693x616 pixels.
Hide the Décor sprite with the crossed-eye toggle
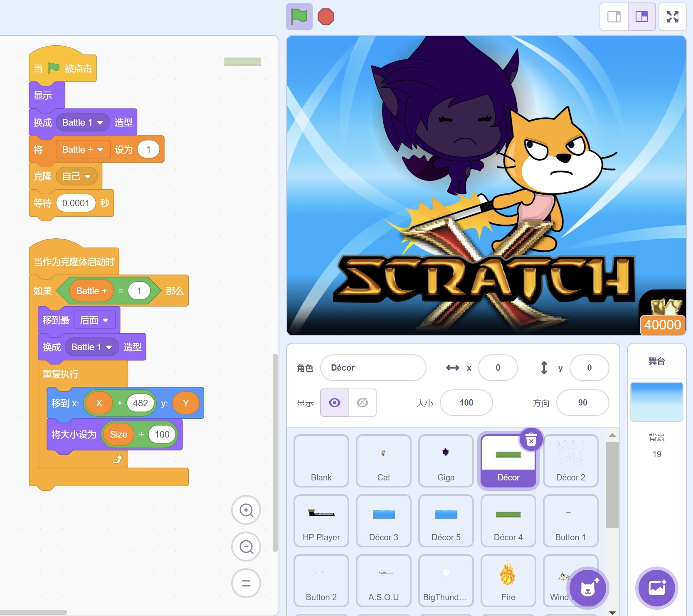coord(362,403)
